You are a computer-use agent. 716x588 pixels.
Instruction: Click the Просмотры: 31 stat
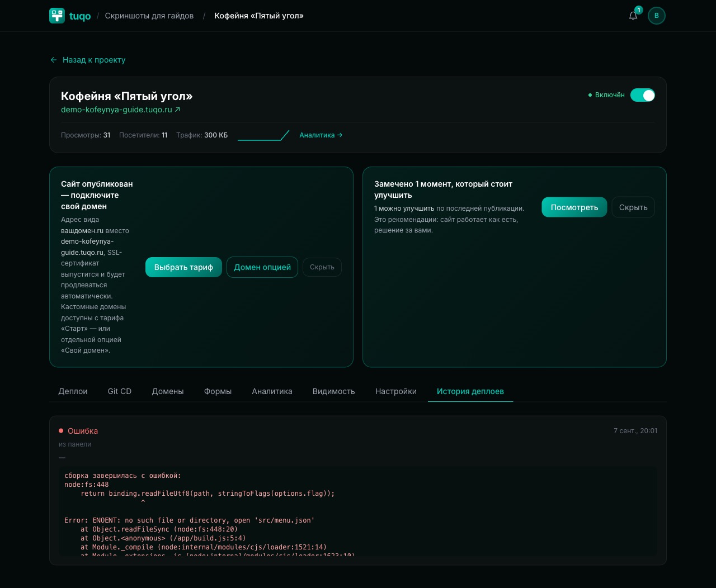86,135
